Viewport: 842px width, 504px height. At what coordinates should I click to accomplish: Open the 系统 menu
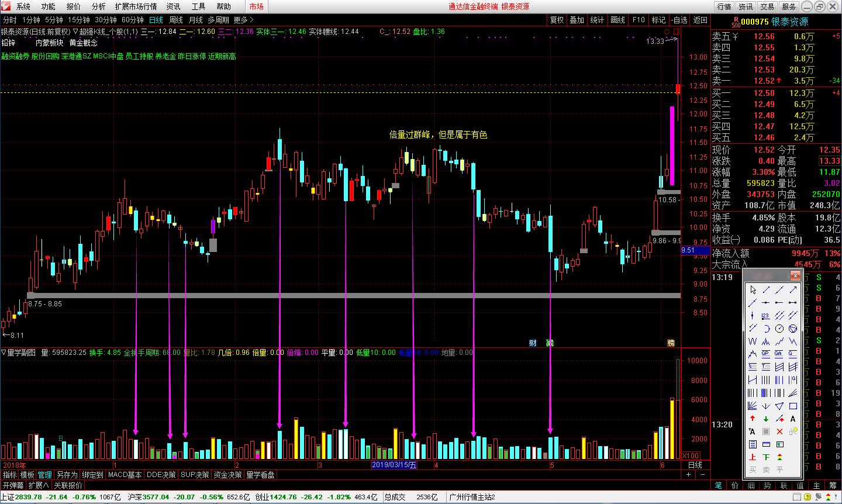(23, 6)
